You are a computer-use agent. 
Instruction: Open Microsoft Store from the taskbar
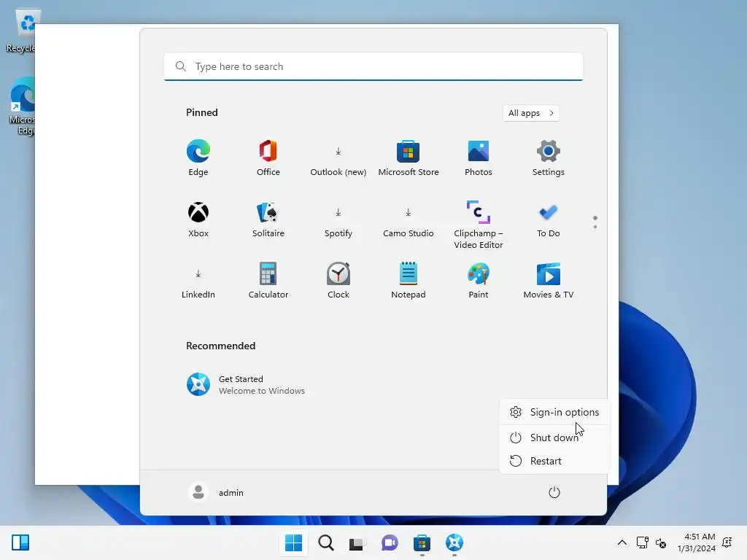[x=422, y=542]
